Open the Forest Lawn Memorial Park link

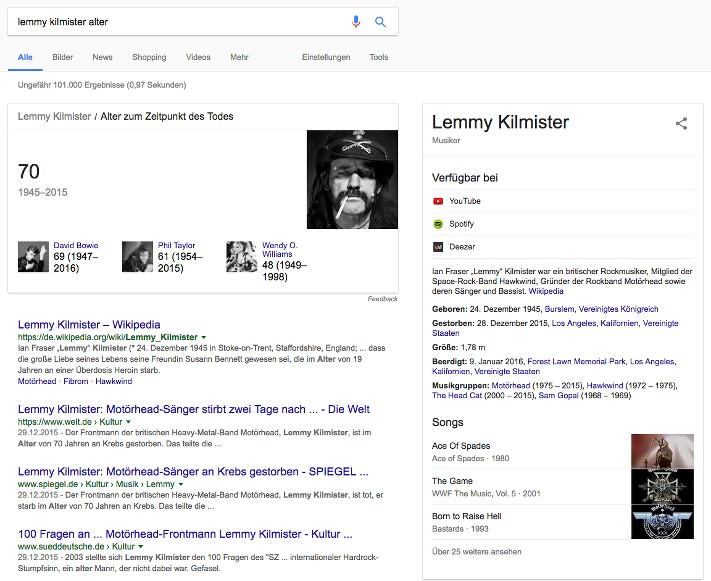(576, 361)
